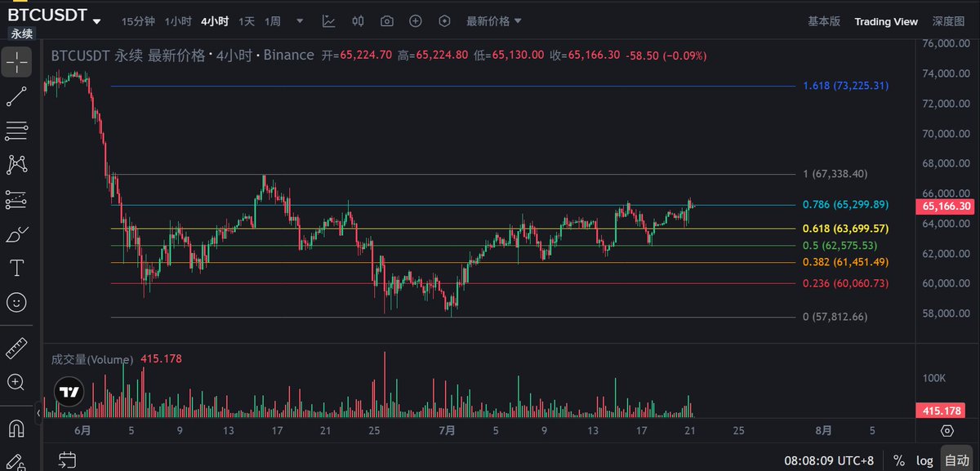
Task: Click the 76,000.00 price axis label
Action: (946, 43)
